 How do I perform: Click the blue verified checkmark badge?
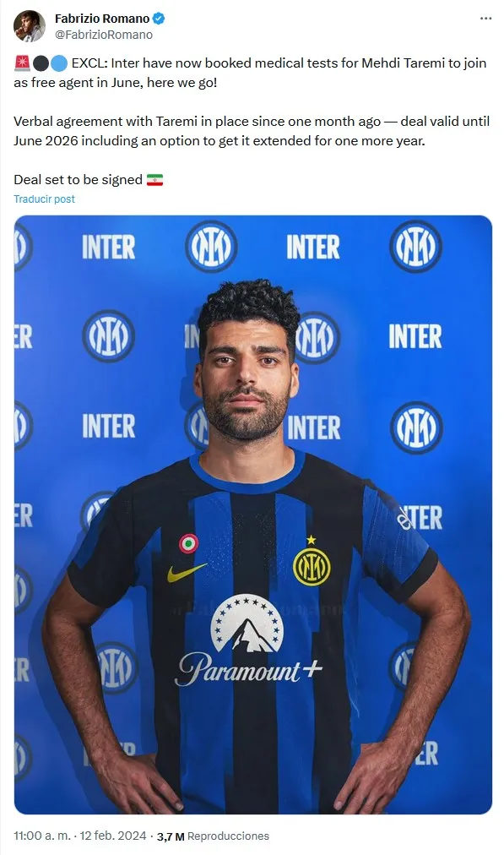coord(159,19)
